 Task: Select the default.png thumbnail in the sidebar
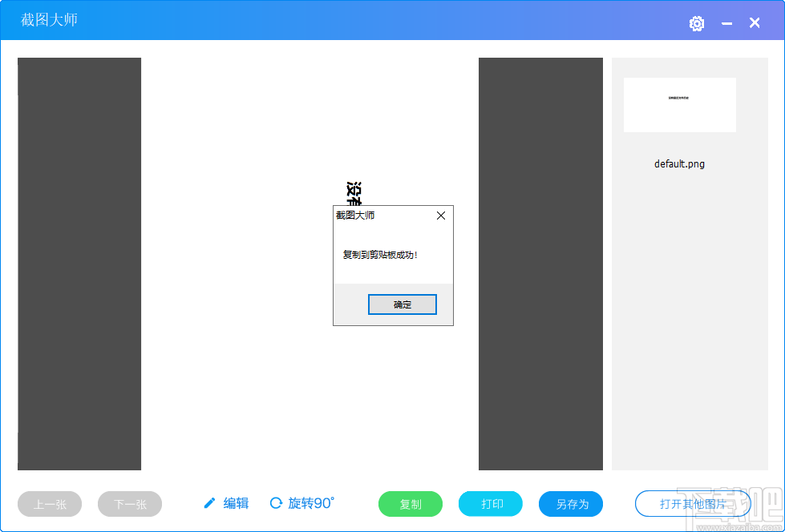point(679,105)
